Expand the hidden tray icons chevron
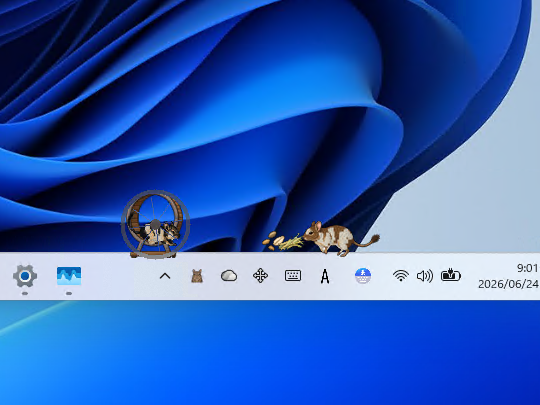Image resolution: width=540 pixels, height=405 pixels. pos(165,276)
